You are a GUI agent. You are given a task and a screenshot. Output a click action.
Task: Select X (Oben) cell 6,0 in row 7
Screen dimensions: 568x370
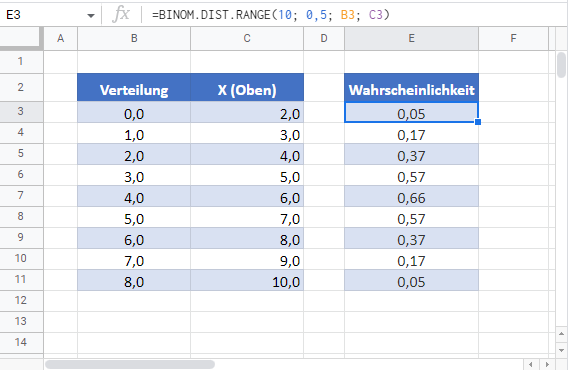coord(247,196)
